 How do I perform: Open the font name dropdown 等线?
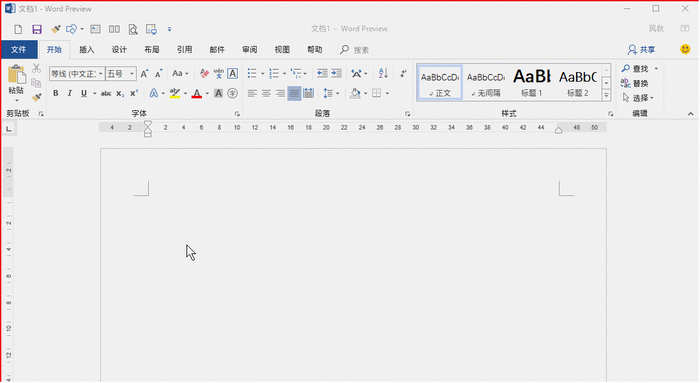point(77,74)
